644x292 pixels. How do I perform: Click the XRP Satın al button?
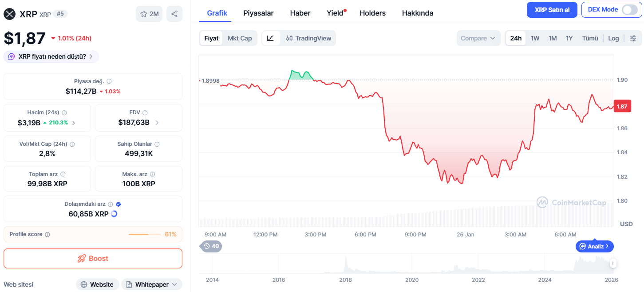coord(552,10)
